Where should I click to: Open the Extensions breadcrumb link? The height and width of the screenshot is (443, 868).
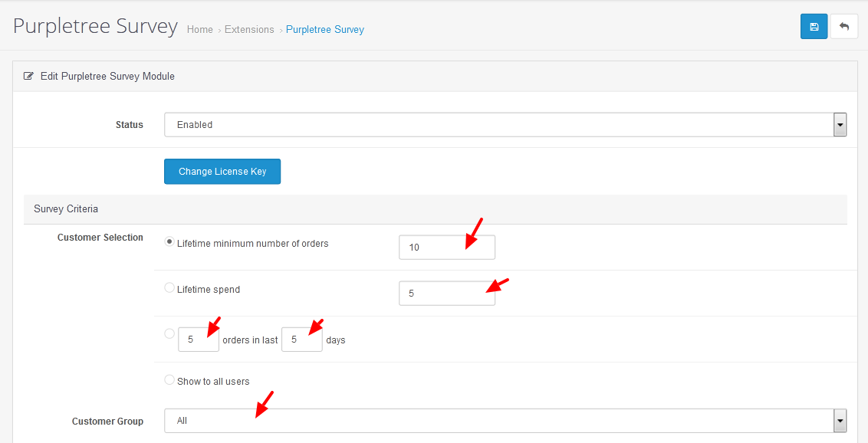249,30
